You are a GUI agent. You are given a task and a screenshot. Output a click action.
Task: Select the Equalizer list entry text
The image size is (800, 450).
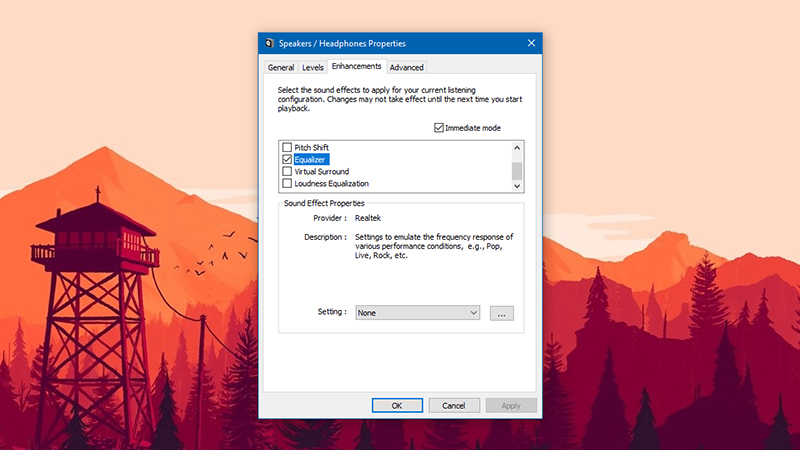[x=311, y=160]
